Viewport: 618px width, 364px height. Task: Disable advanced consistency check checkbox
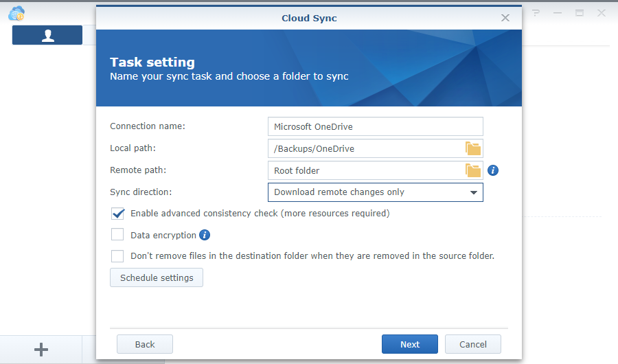[x=117, y=214]
